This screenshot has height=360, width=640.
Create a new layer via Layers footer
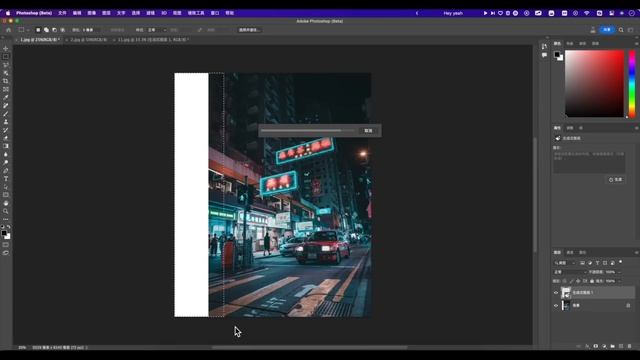coord(621,346)
